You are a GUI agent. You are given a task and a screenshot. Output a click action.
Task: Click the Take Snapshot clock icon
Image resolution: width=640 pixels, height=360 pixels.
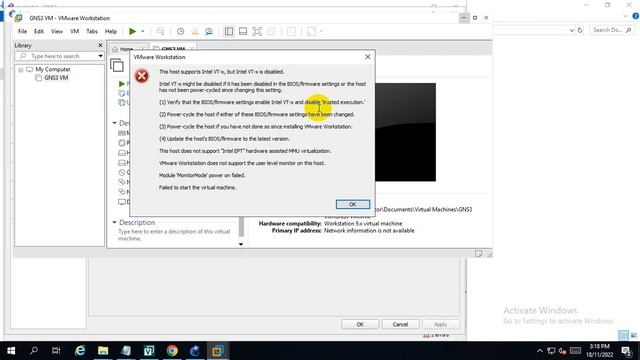click(180, 31)
